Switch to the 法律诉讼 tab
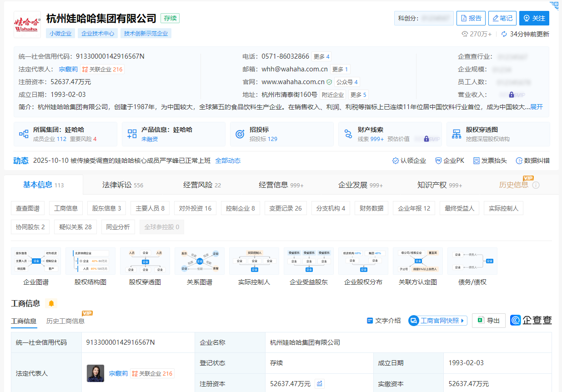This screenshot has height=392, width=562. [x=122, y=185]
